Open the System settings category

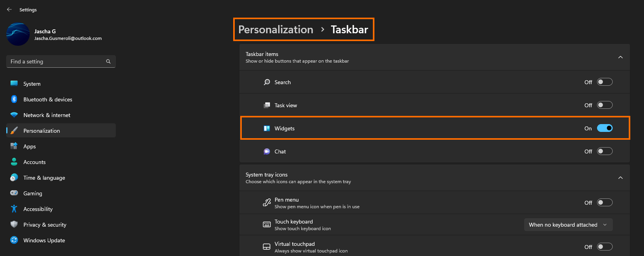61,84
